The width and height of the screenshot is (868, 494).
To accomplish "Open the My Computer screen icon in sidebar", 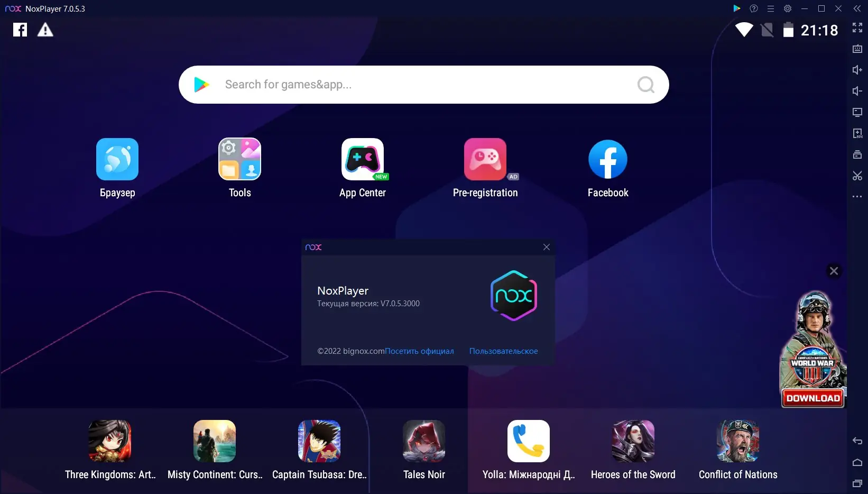I will click(857, 112).
